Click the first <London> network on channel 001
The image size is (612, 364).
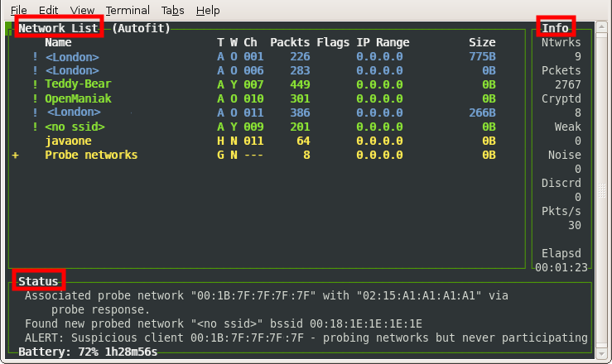72,57
